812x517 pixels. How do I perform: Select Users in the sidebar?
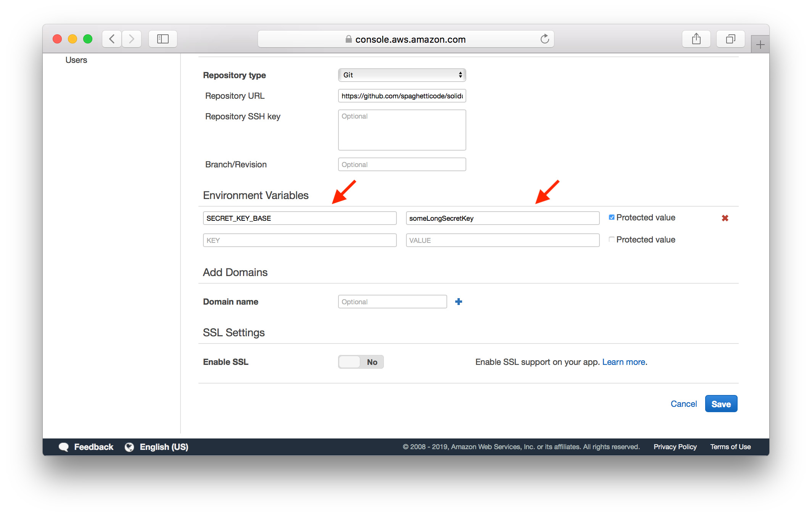tap(76, 59)
